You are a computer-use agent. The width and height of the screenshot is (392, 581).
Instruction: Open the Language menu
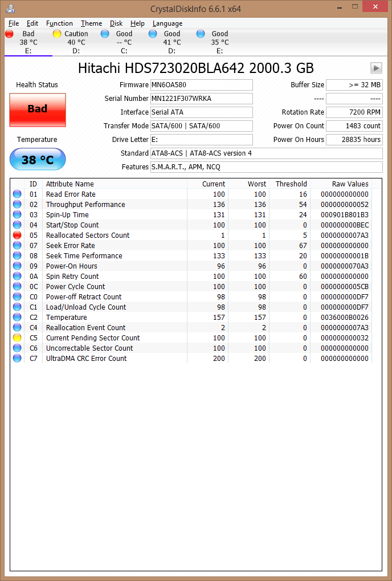pos(168,23)
